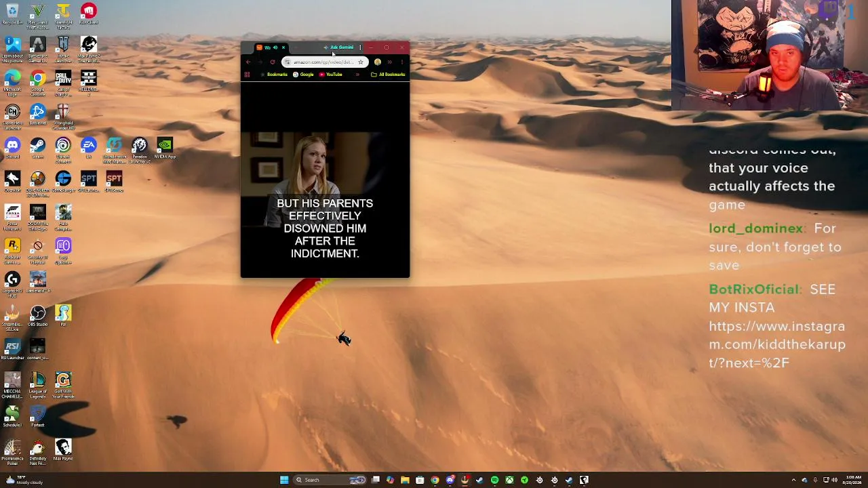Expand the hidden toolbar items chevron

[389, 62]
